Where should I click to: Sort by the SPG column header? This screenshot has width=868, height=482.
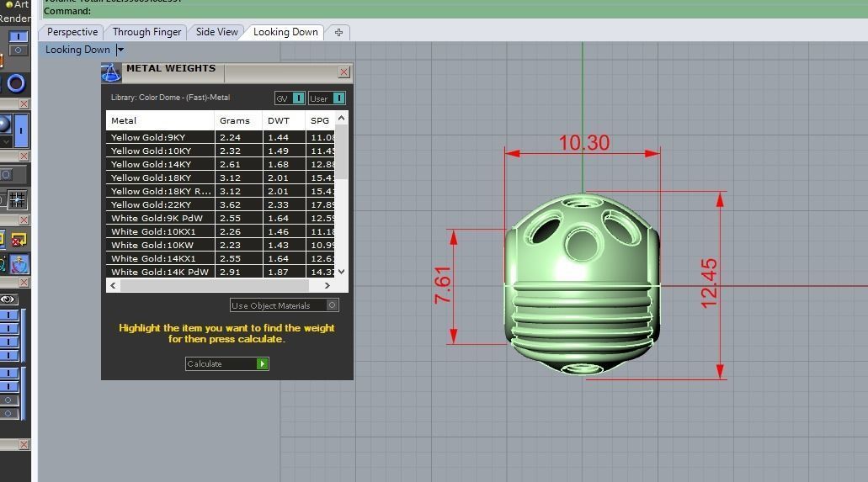pos(320,120)
